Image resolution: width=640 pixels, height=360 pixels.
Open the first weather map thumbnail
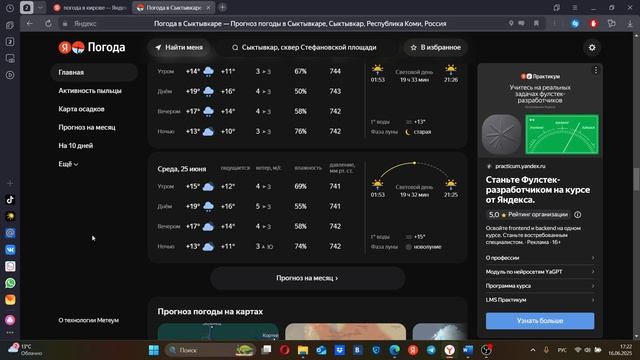coord(218,331)
